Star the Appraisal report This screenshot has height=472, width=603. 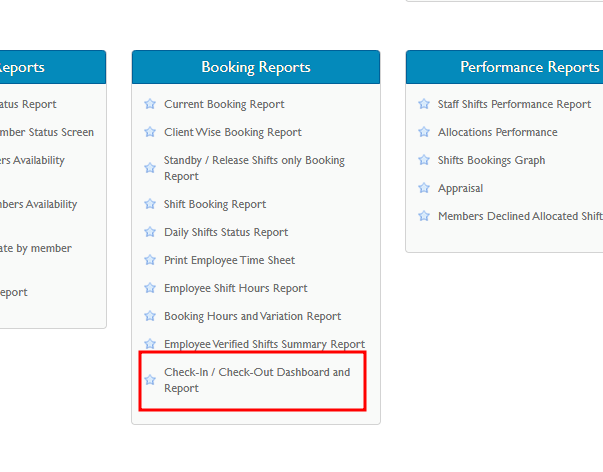(424, 188)
